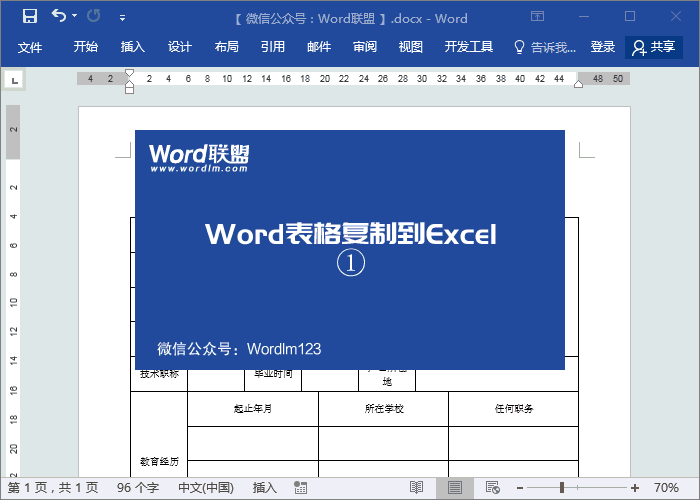Click the first line indent marker on ruler
Viewport: 700px width, 500px height.
[x=129, y=73]
